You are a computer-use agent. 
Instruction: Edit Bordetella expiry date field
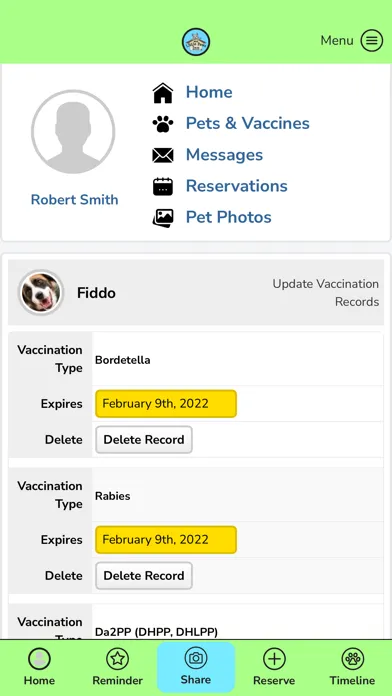pos(166,403)
